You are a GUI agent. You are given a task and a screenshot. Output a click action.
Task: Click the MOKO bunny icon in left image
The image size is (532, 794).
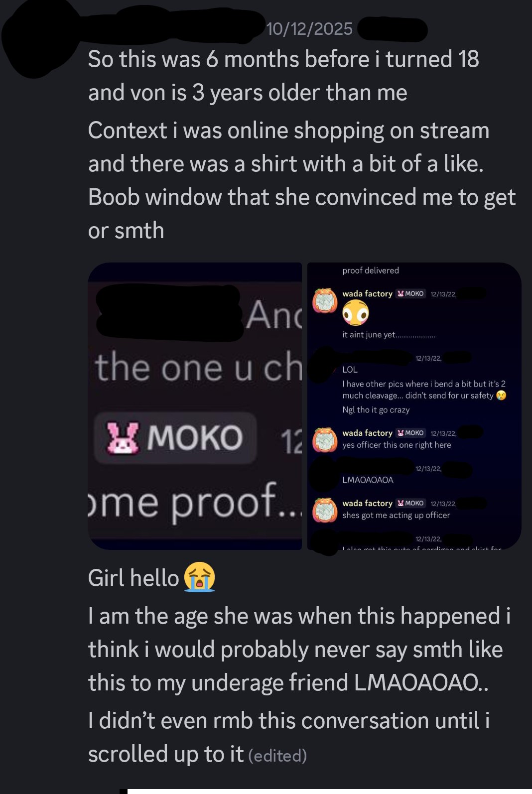(122, 438)
